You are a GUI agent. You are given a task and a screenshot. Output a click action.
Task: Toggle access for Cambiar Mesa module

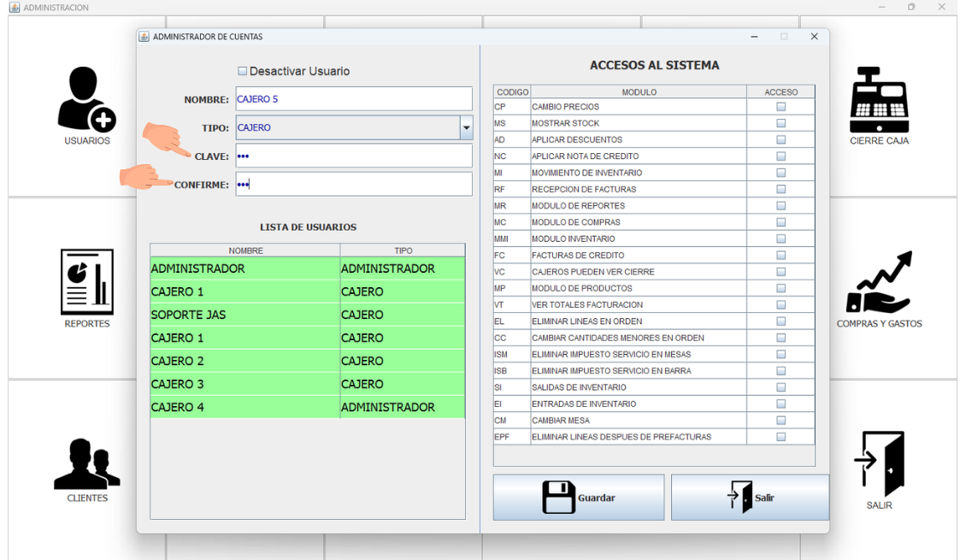coord(780,421)
